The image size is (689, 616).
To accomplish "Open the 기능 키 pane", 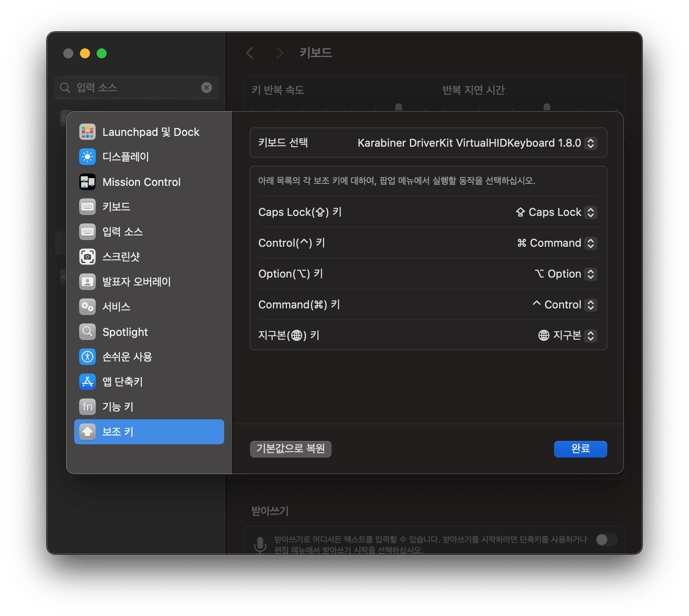I will tap(149, 407).
